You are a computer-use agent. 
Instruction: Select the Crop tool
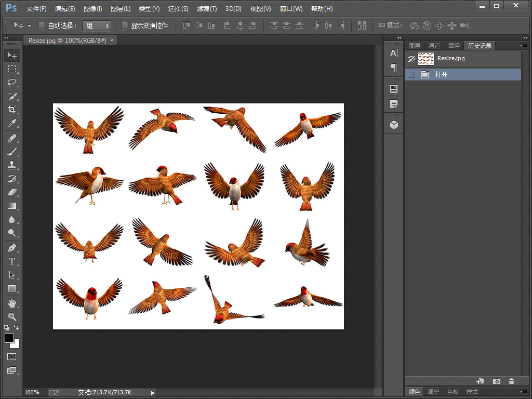click(x=12, y=109)
